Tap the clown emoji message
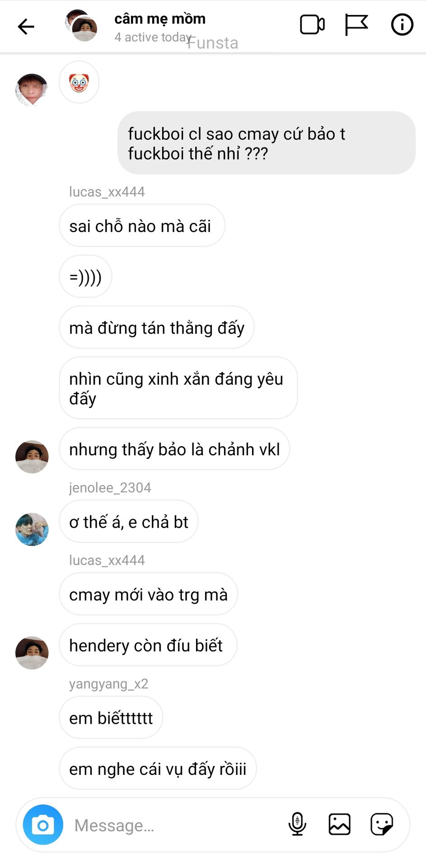426x868 pixels. tap(79, 82)
